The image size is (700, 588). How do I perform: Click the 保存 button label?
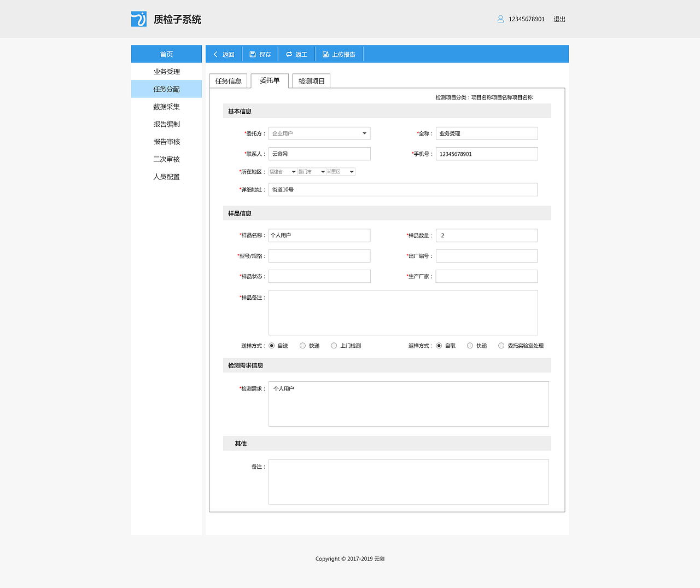point(265,55)
